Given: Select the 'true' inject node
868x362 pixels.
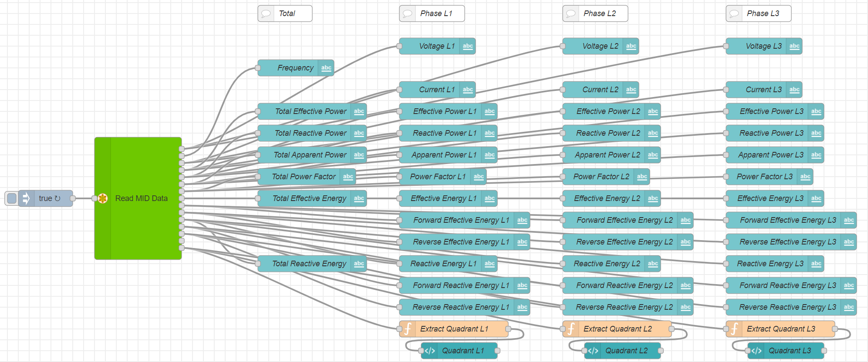Looking at the screenshot, I should 46,198.
